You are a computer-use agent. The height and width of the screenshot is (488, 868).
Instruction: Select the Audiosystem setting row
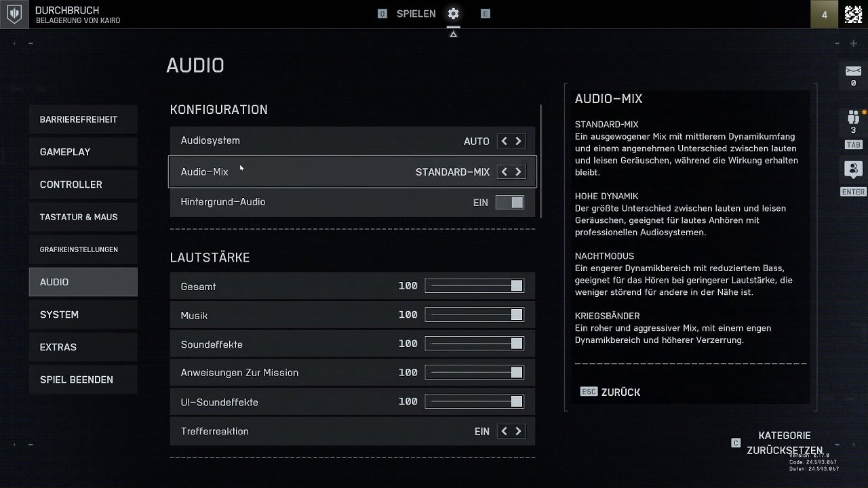(x=353, y=141)
